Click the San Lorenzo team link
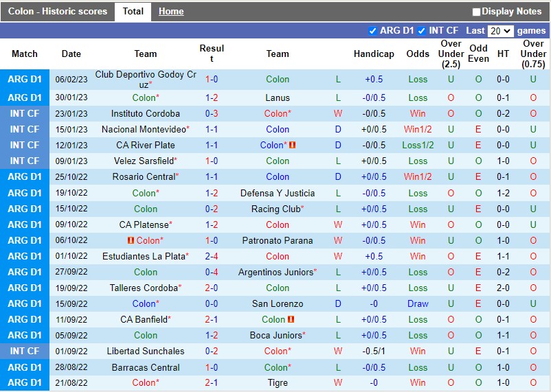Viewport: 551px width, 392px height. click(x=278, y=304)
